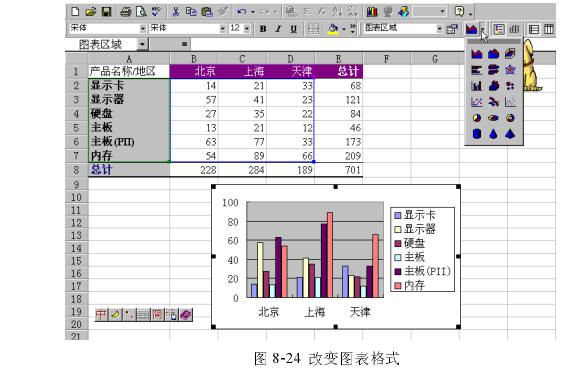Expand the Name Box 图表区域 dropdown

[142, 44]
